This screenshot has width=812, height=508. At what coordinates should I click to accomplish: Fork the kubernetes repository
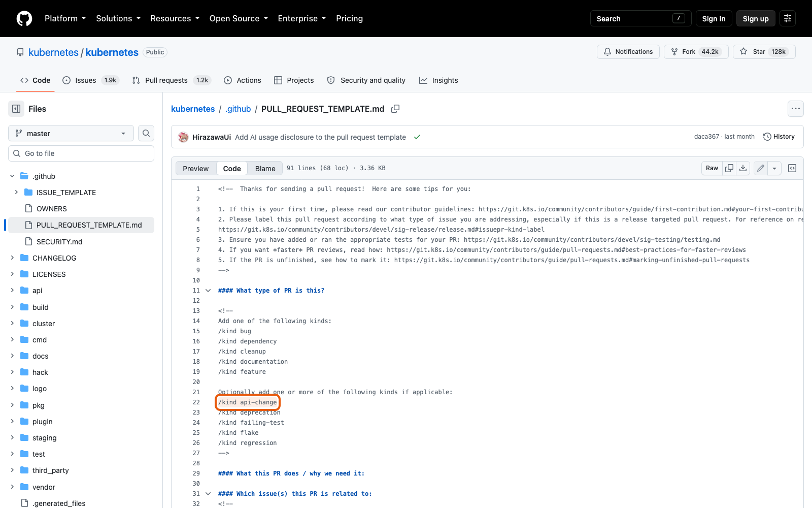click(696, 52)
